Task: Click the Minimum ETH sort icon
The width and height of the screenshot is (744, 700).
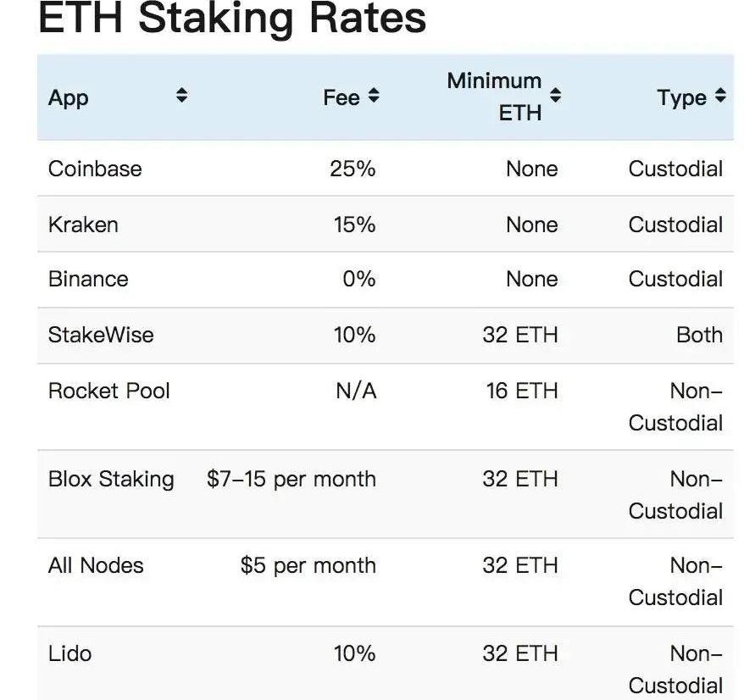Action: [555, 96]
